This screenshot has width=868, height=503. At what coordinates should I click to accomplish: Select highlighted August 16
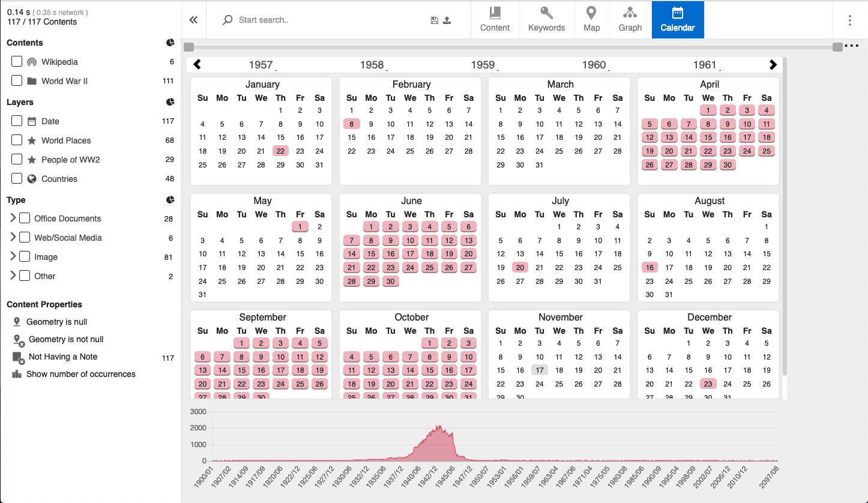coord(649,268)
